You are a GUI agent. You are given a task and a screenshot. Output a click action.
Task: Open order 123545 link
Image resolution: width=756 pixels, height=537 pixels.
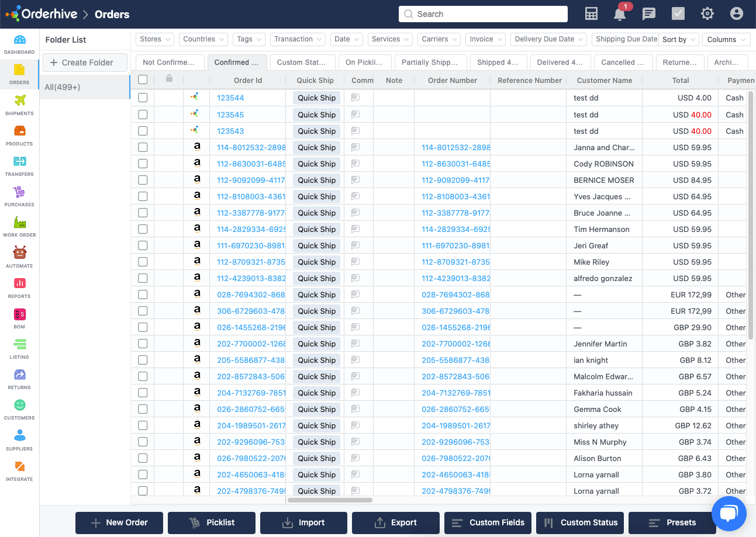coord(230,115)
